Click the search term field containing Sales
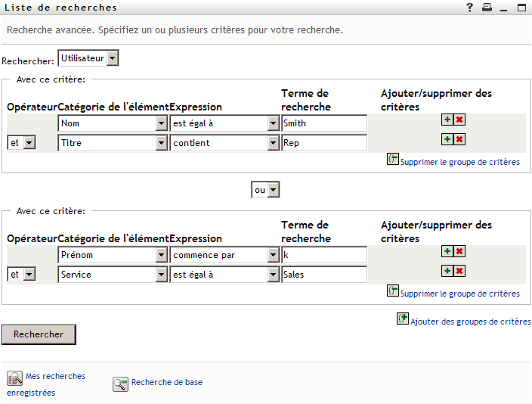The width and height of the screenshot is (532, 404). pyautogui.click(x=324, y=275)
